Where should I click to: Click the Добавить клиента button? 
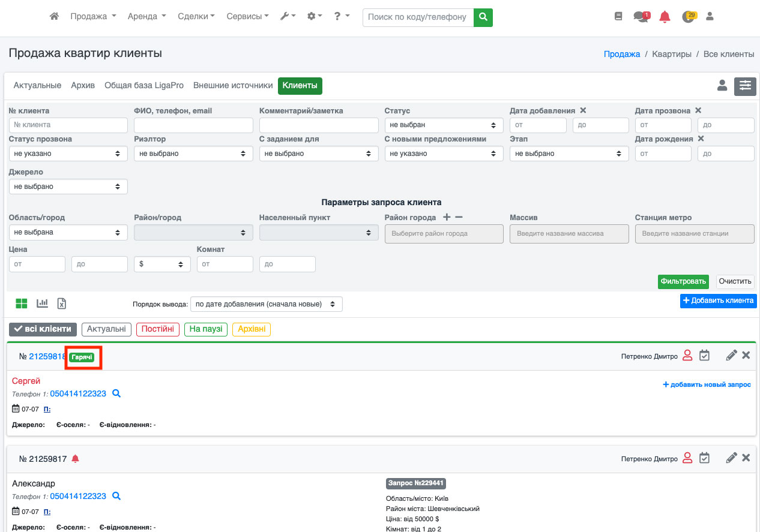(718, 300)
